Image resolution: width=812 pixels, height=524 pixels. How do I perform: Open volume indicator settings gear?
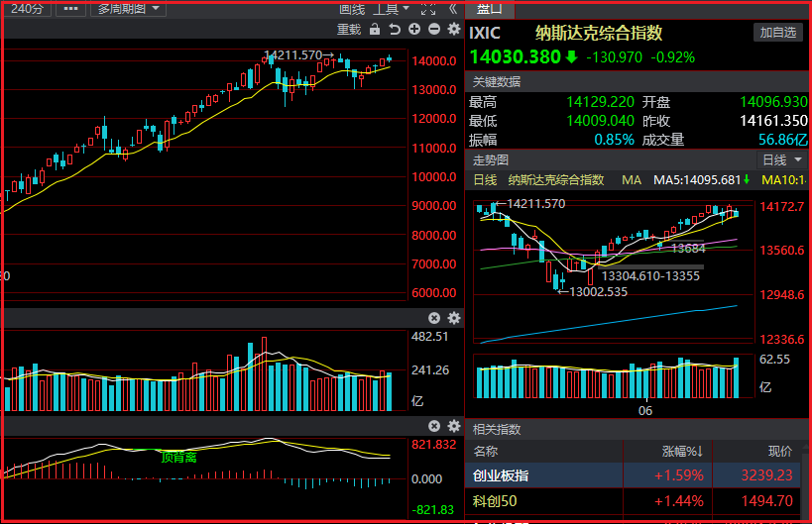pyautogui.click(x=454, y=318)
